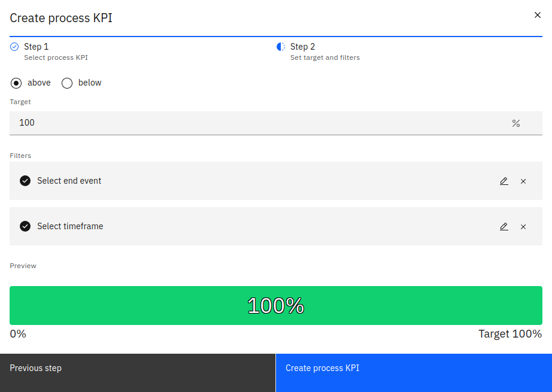Click the Step 2 half-filled progress icon
This screenshot has width=552, height=392.
pos(281,47)
